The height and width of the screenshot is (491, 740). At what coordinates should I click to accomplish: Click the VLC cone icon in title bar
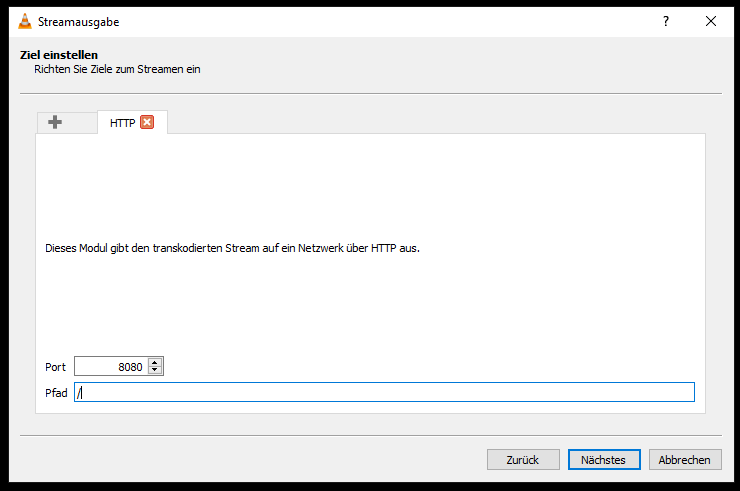click(x=25, y=21)
